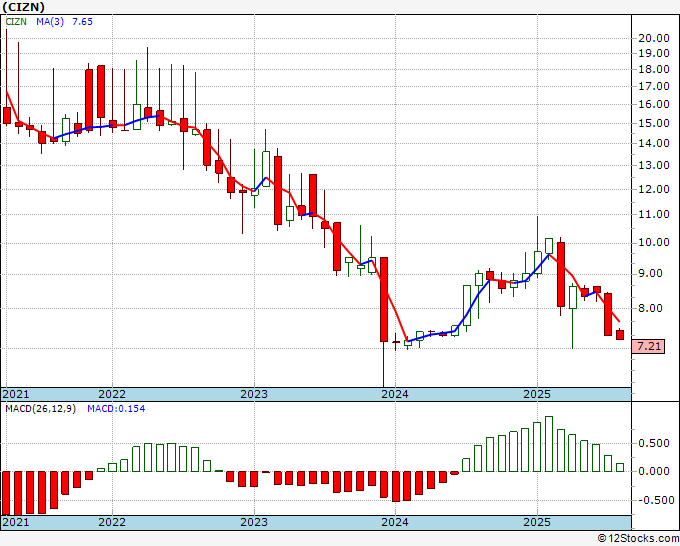The image size is (680, 546).
Task: Click 2024 on the price chart timeline
Action: point(395,394)
